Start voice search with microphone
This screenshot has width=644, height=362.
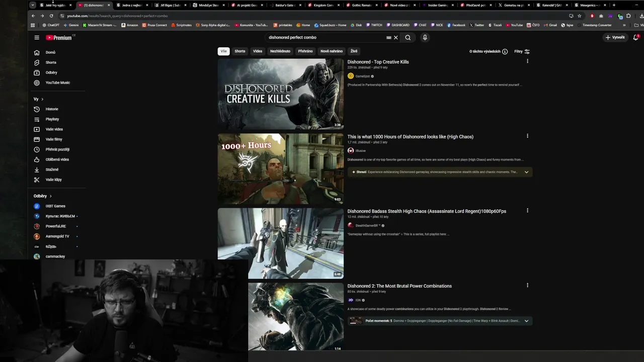click(425, 37)
